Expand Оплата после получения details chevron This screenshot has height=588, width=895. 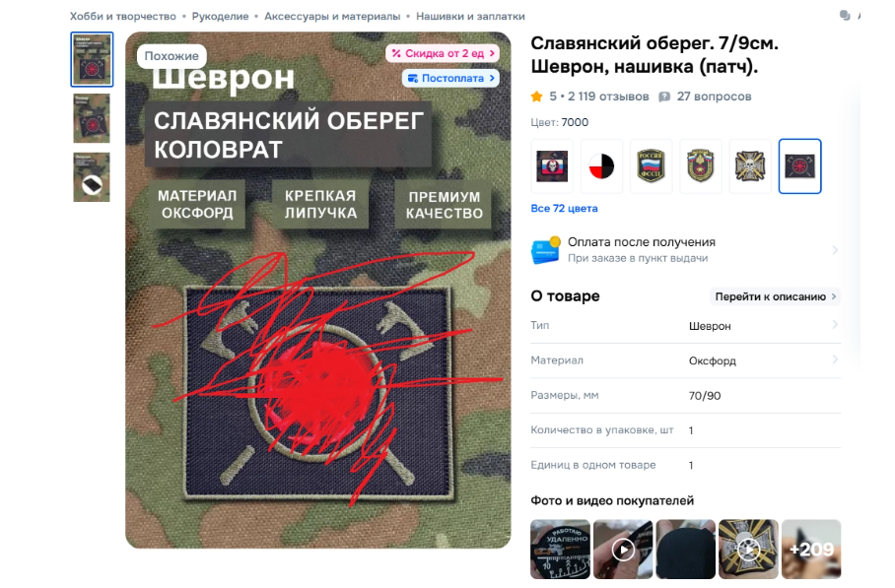point(835,250)
